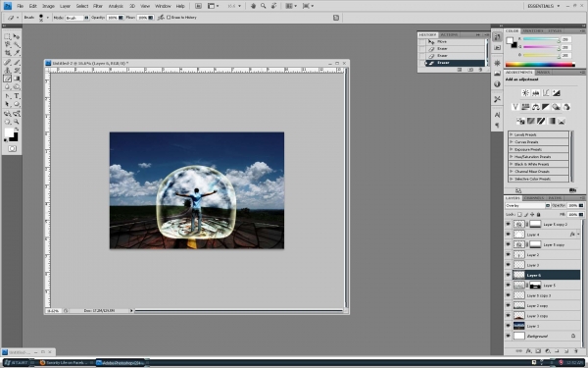This screenshot has width=588, height=368.
Task: Toggle visibility of Layer 1
Action: tap(508, 326)
